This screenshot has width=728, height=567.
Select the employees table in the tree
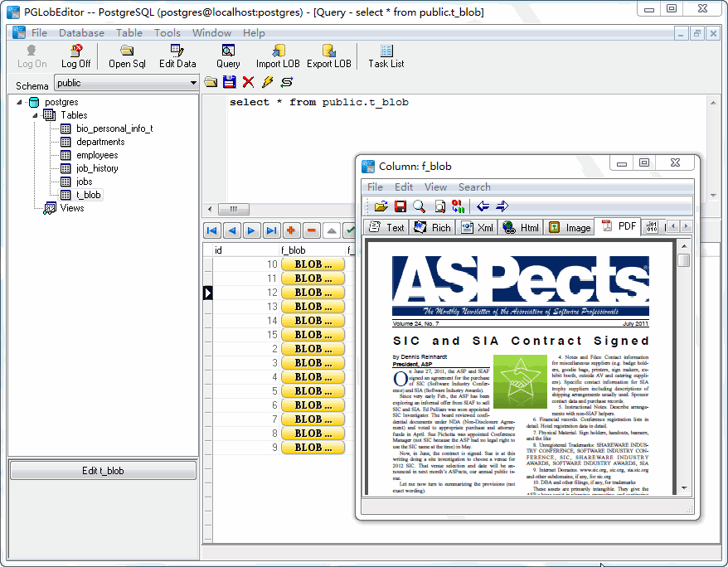click(97, 155)
